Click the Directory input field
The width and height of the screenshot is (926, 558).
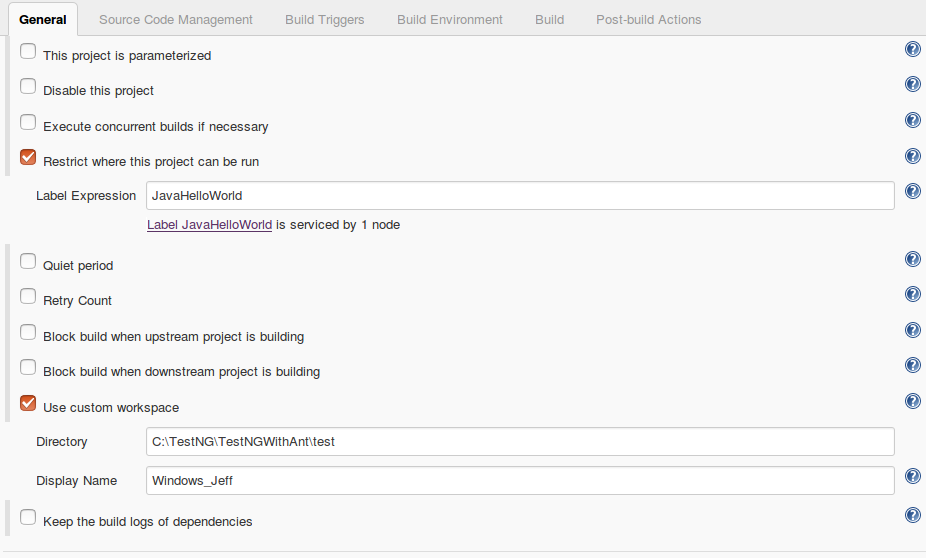pyautogui.click(x=520, y=442)
